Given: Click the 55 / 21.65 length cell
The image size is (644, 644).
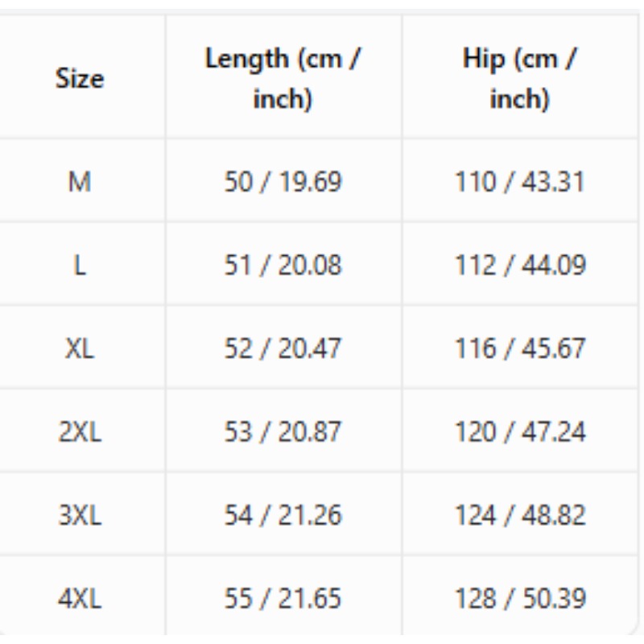Looking at the screenshot, I should [x=283, y=597].
